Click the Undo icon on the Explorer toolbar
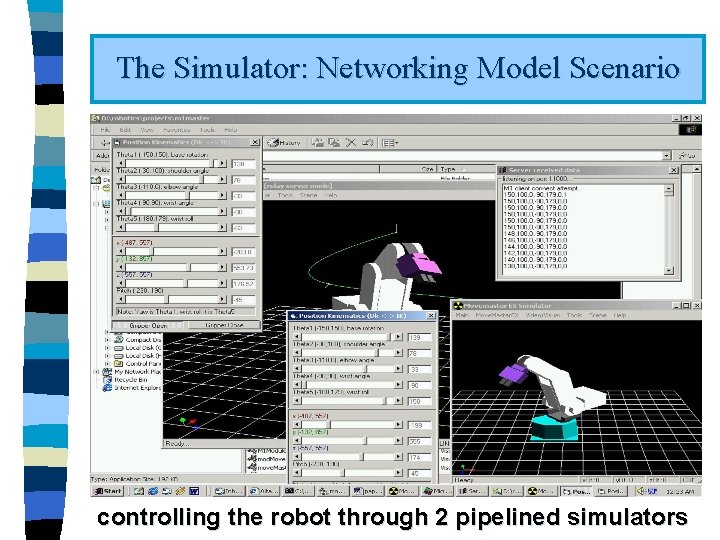The height and width of the screenshot is (540, 720). pyautogui.click(x=367, y=143)
